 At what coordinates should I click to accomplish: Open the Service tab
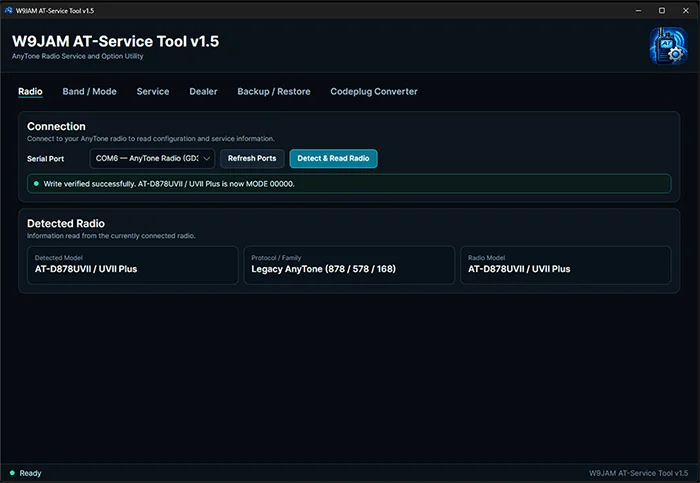click(153, 92)
